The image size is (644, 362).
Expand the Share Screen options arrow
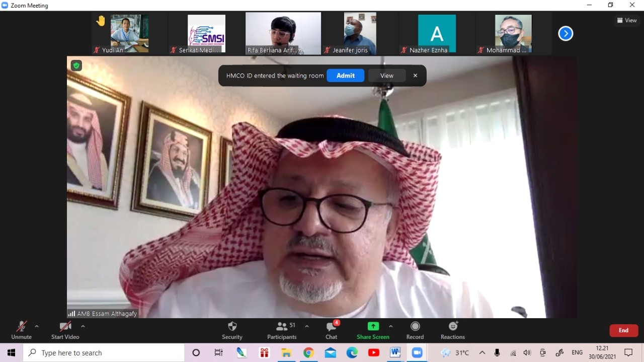point(390,326)
